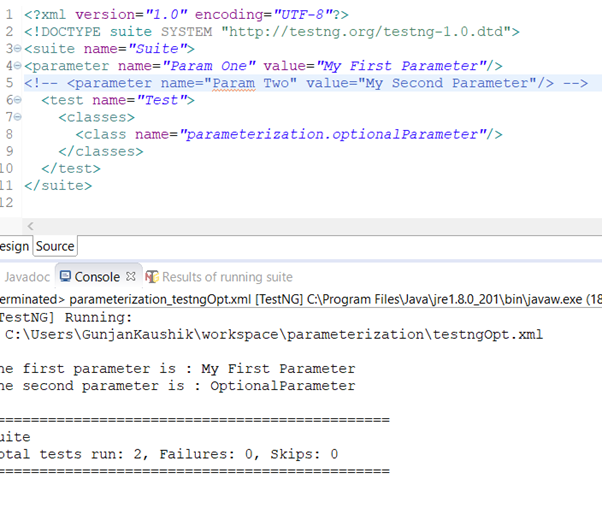The height and width of the screenshot is (520, 602).
Task: Select the Console view tab label
Action: tap(96, 277)
